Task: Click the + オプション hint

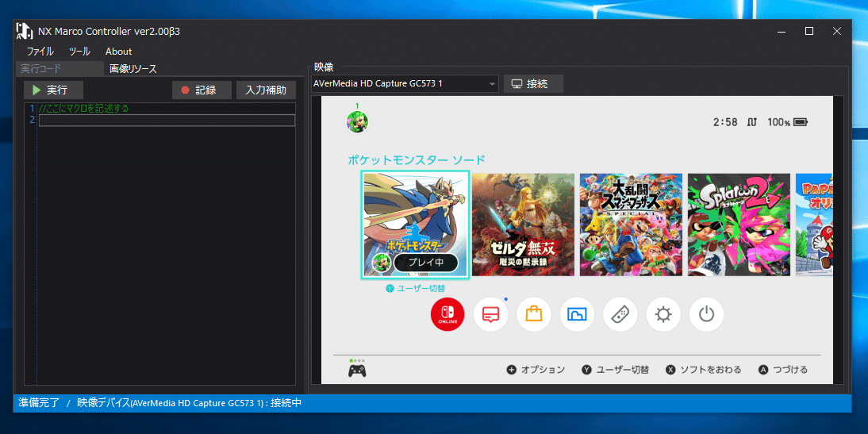Action: pyautogui.click(x=536, y=369)
